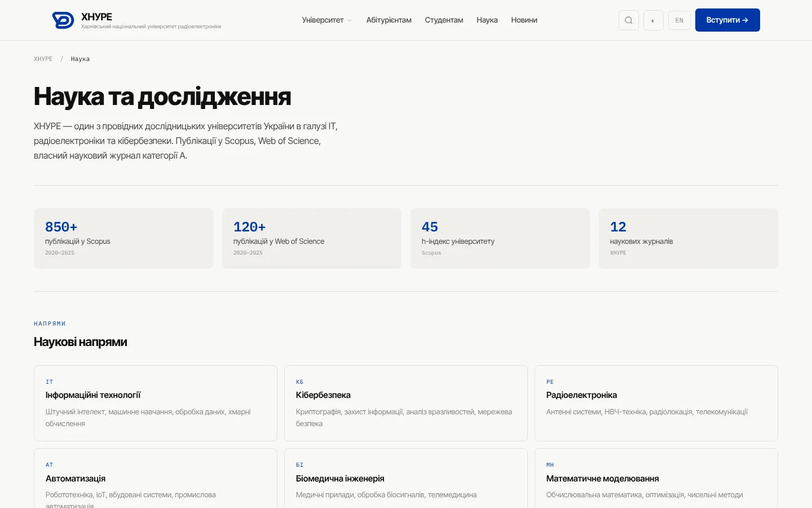Click the 850+ Scopus publications stat
This screenshot has width=812, height=508.
click(x=123, y=239)
